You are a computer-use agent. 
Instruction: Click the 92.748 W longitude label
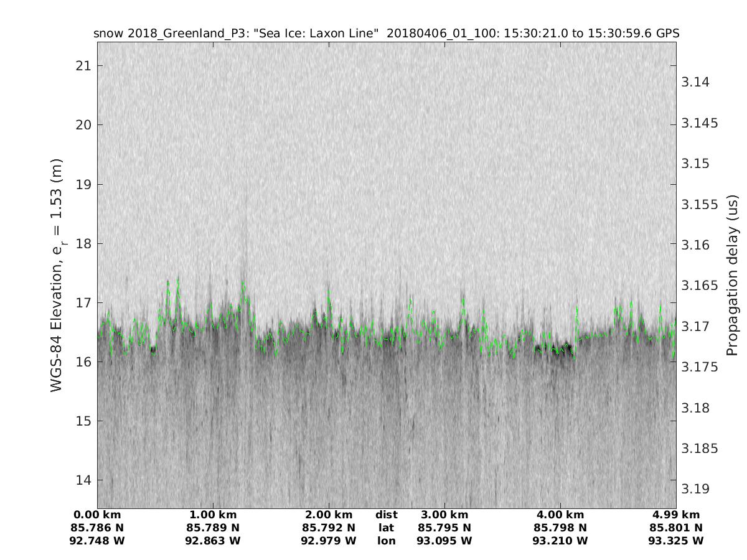97,541
